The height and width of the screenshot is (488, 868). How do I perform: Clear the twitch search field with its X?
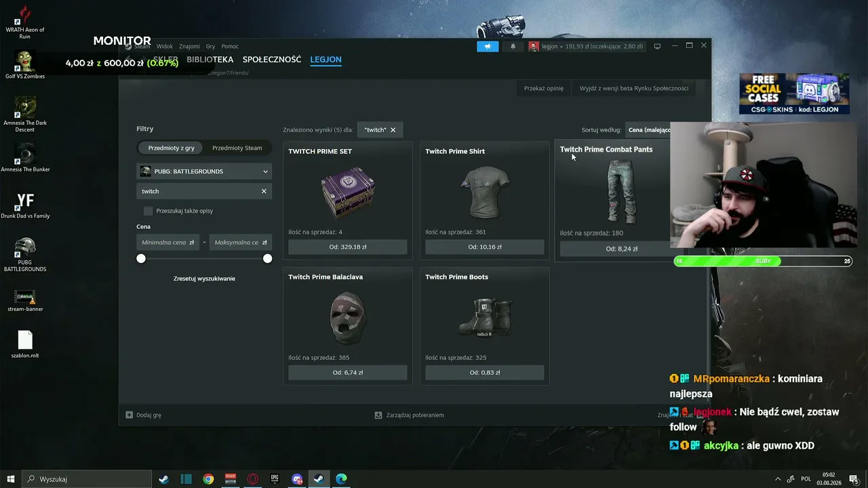point(264,191)
